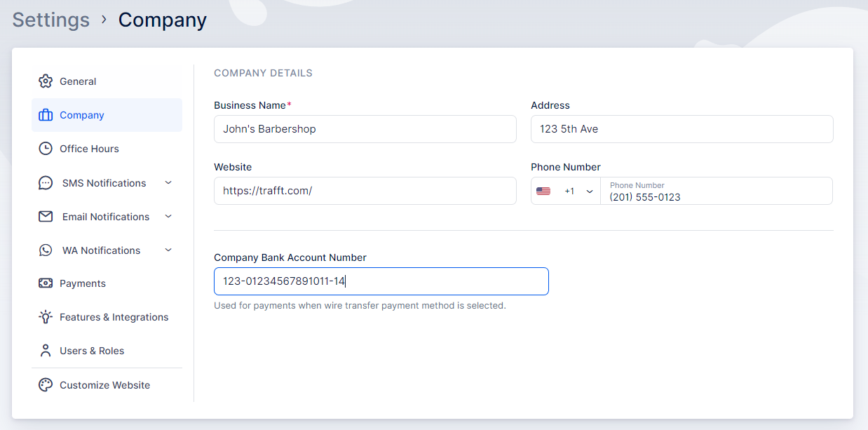Click the COMPANY DETAILS section heading
This screenshot has width=868, height=430.
point(263,73)
